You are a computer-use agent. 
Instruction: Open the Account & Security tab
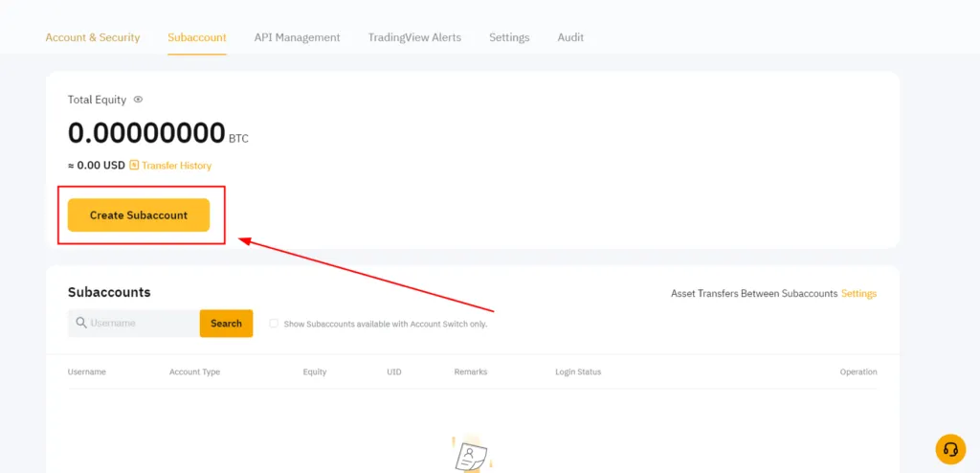tap(93, 37)
